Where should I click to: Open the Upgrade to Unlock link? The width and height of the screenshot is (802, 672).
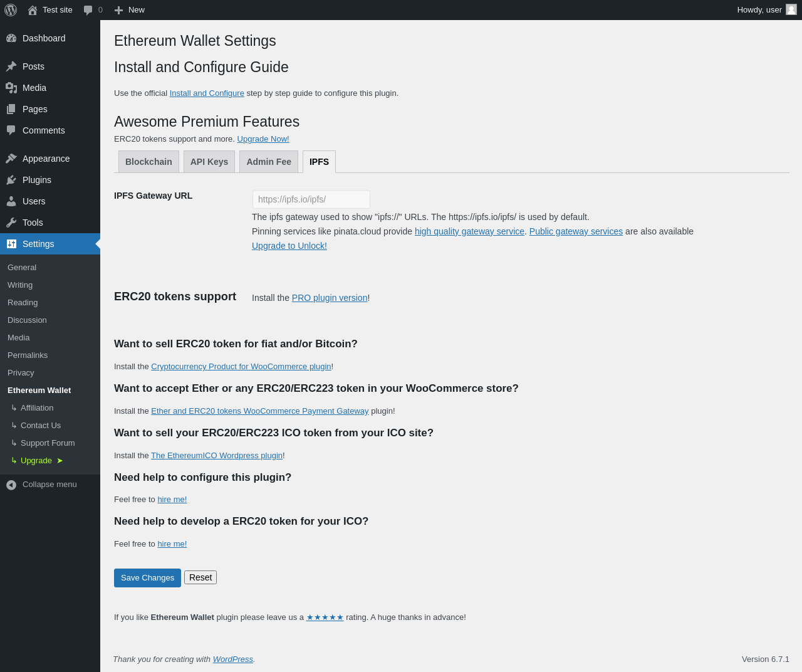(x=289, y=246)
